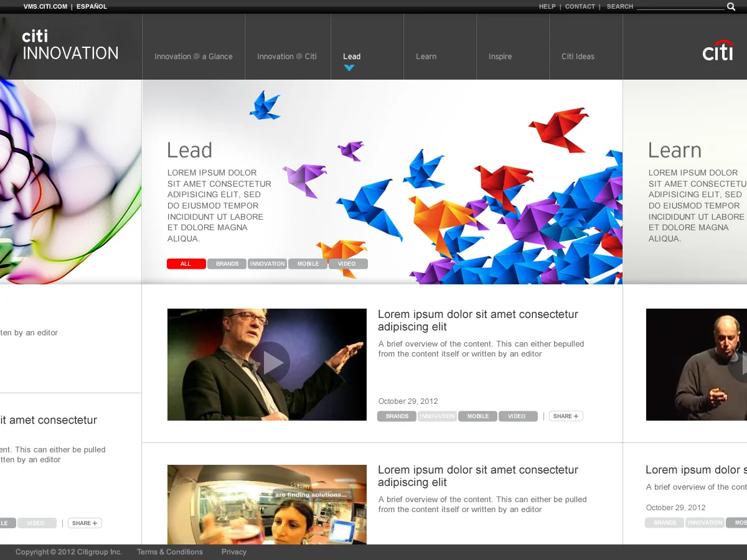Click SHARE + on the first article
Viewport: 747px width, 560px height.
(x=566, y=416)
